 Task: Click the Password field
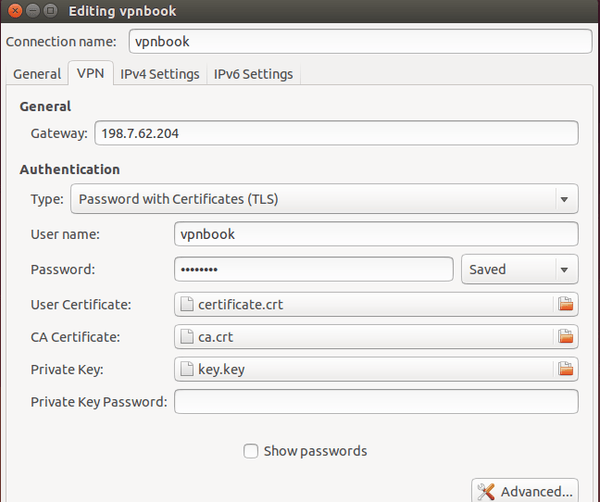(314, 269)
